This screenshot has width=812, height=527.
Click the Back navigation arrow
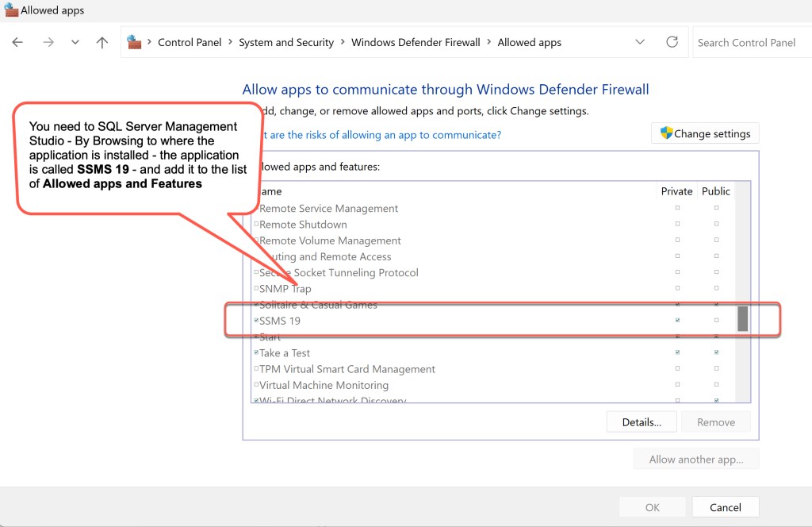click(x=17, y=43)
